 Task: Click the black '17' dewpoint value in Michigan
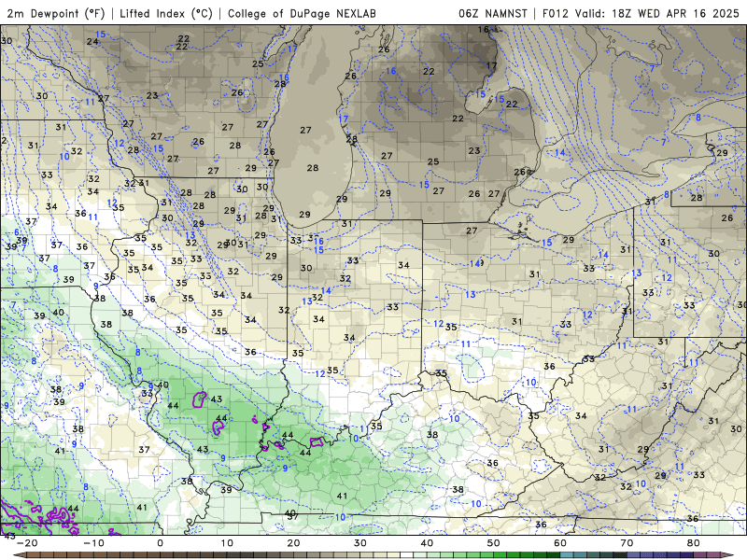492,65
